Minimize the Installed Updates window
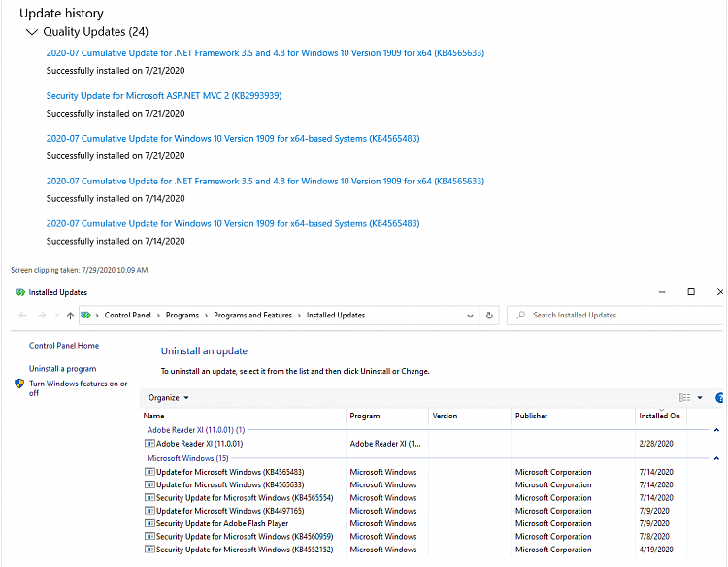728x567 pixels. (x=662, y=292)
